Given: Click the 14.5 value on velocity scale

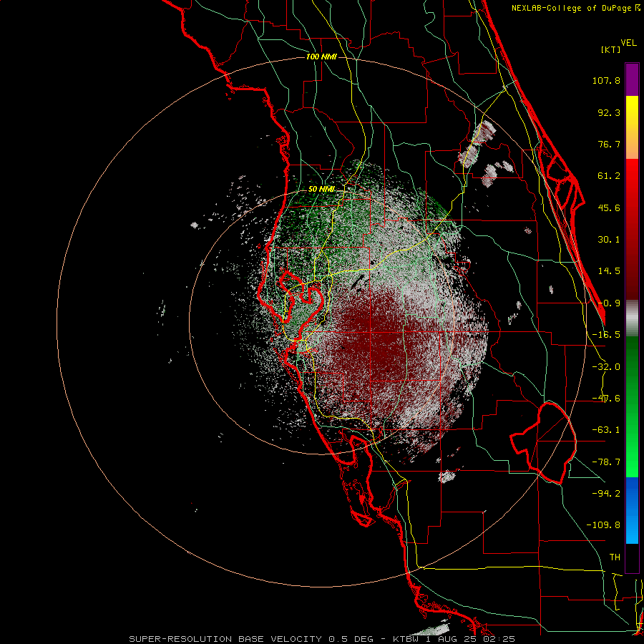Looking at the screenshot, I should [609, 271].
